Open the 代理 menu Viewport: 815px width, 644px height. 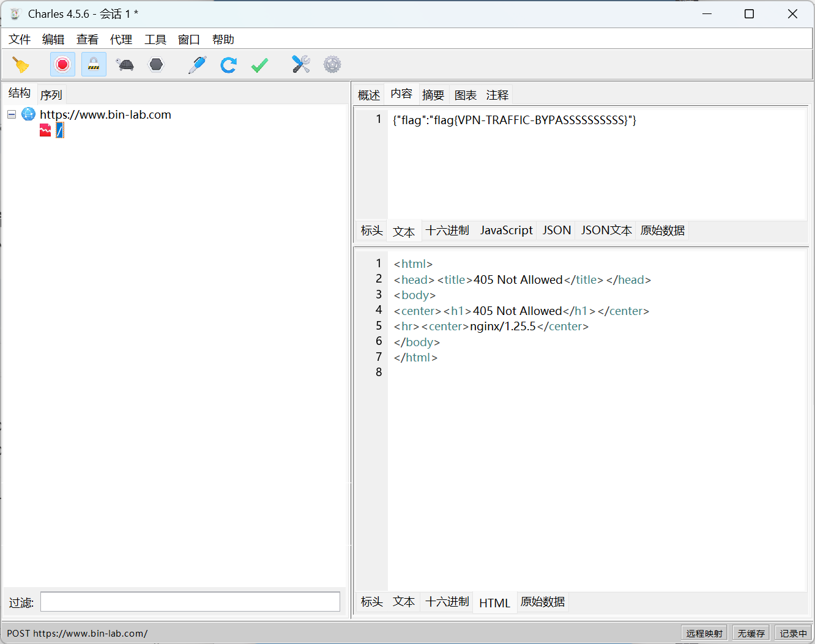click(x=121, y=40)
